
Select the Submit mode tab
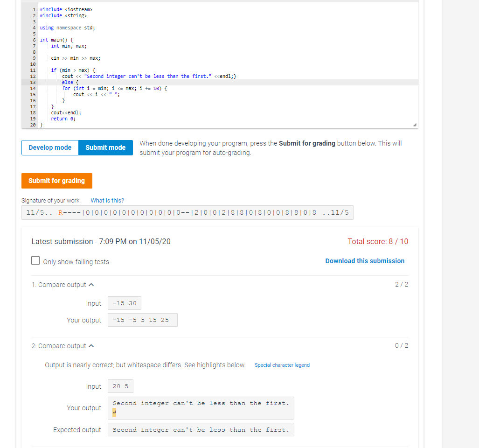point(105,147)
